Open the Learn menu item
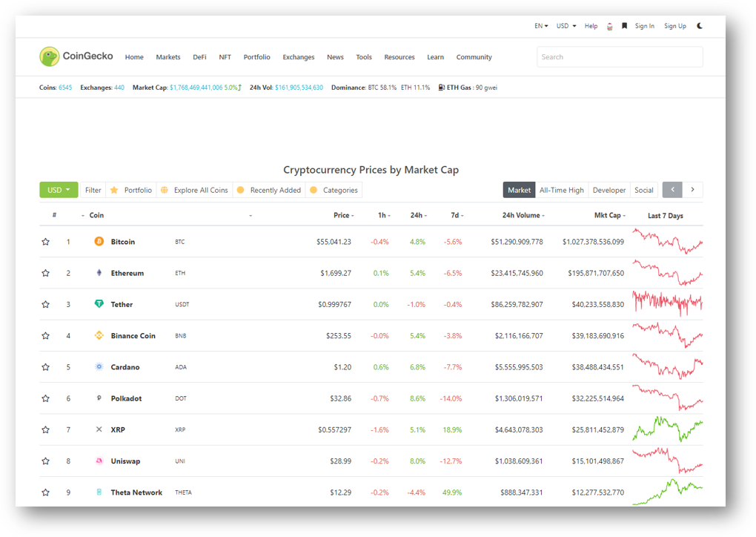Screen dimensions: 756x537 tap(435, 57)
